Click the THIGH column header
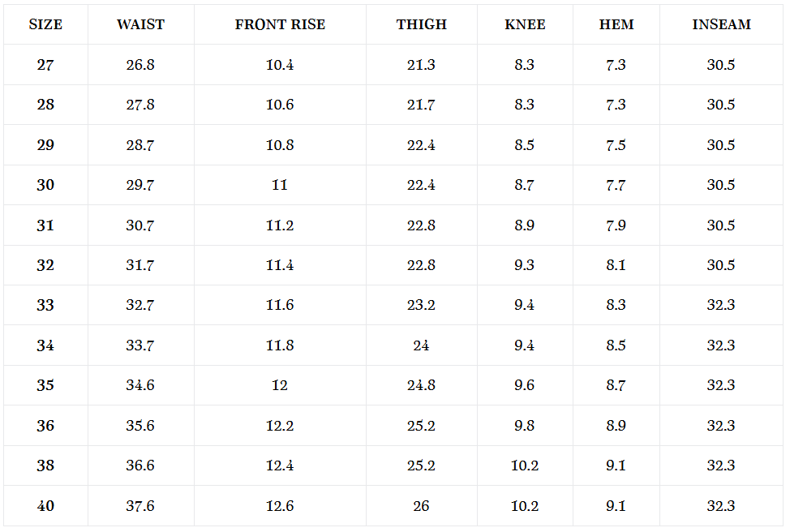The width and height of the screenshot is (790, 532). (421, 24)
